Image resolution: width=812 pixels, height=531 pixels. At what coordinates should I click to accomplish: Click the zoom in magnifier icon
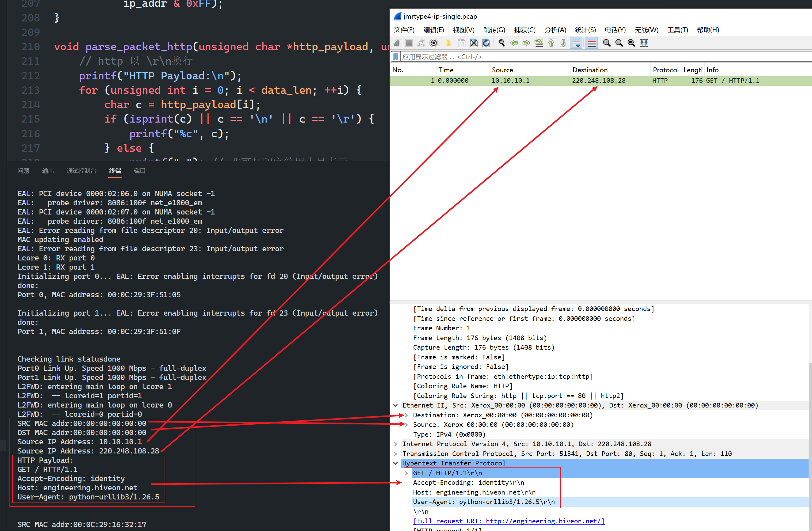607,43
